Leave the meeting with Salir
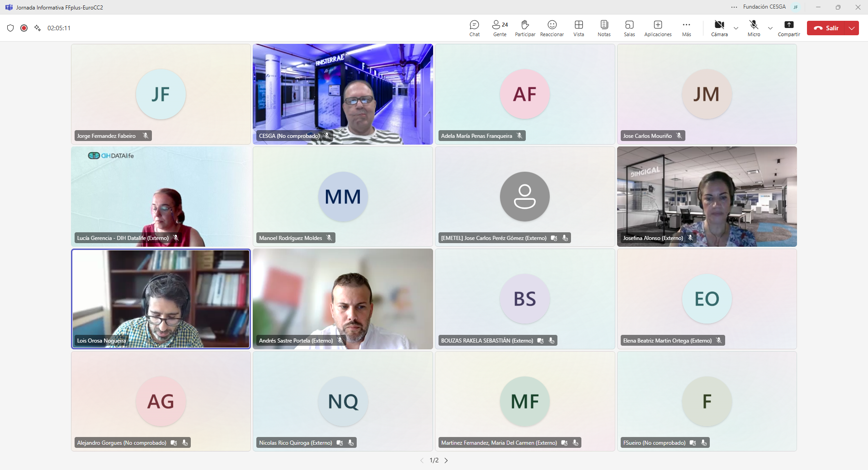The width and height of the screenshot is (868, 470). tap(826, 28)
